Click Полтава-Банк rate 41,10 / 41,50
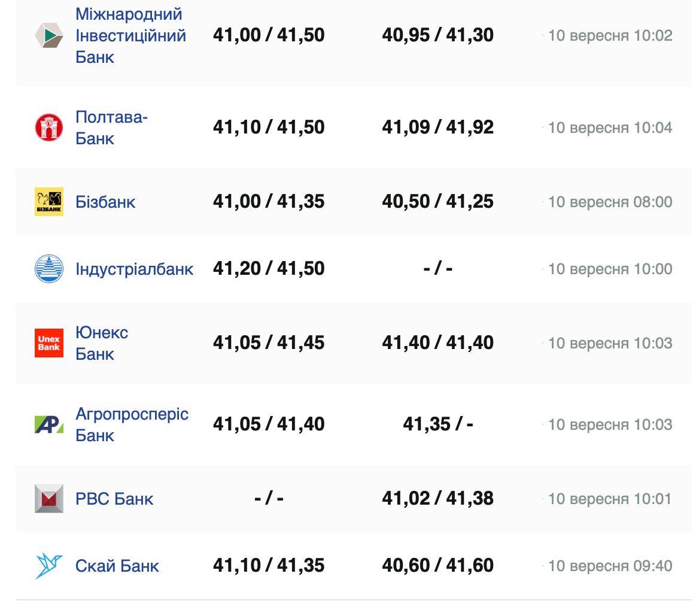699x616 pixels. tap(269, 128)
